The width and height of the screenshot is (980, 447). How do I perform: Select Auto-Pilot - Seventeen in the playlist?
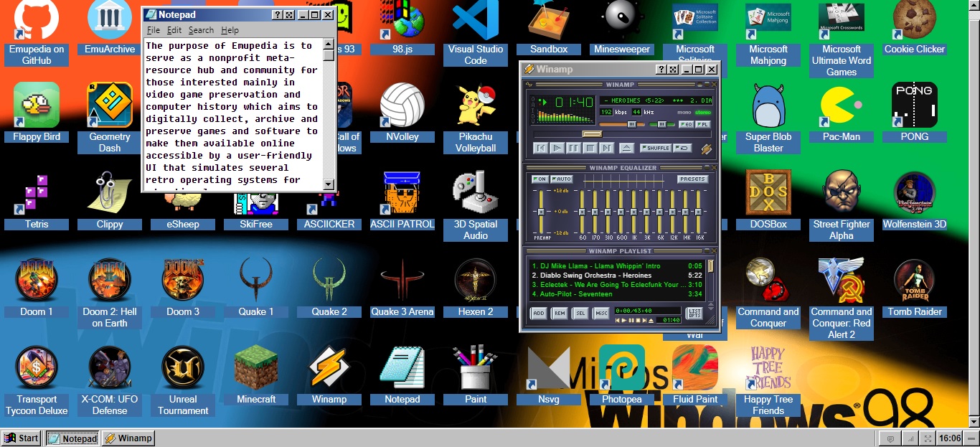[574, 294]
